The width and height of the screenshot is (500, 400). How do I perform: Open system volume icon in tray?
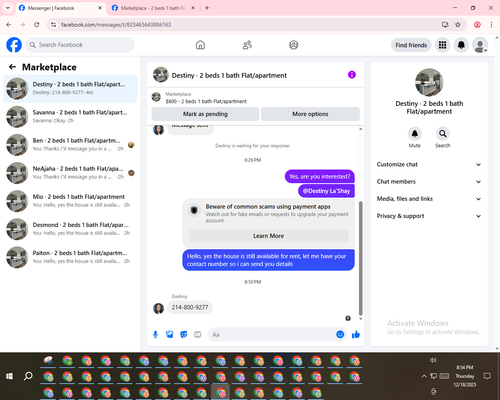point(433,360)
